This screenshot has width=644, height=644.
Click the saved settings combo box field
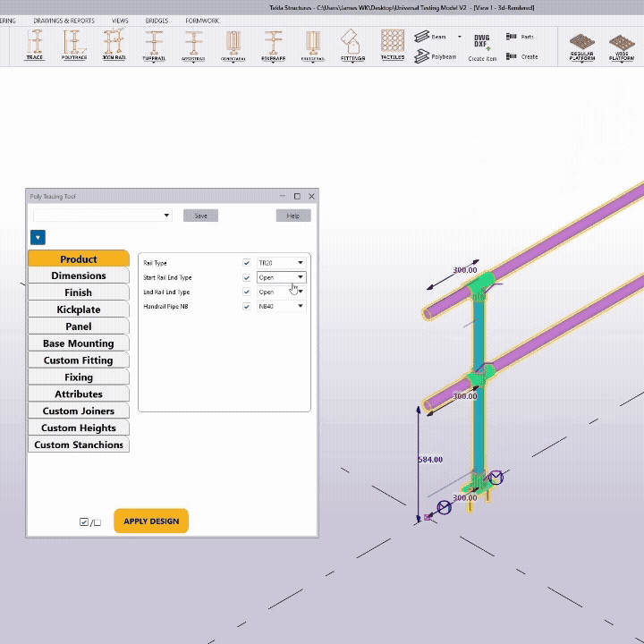pos(102,216)
